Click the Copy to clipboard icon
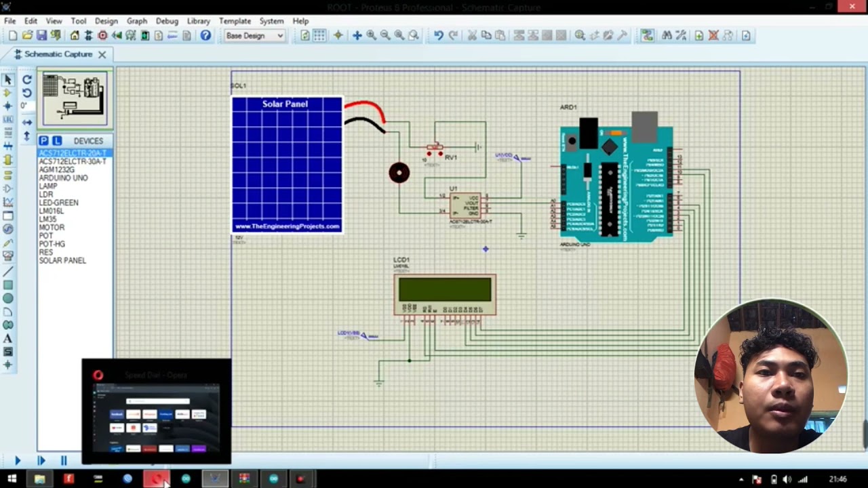The height and width of the screenshot is (488, 868). (486, 35)
